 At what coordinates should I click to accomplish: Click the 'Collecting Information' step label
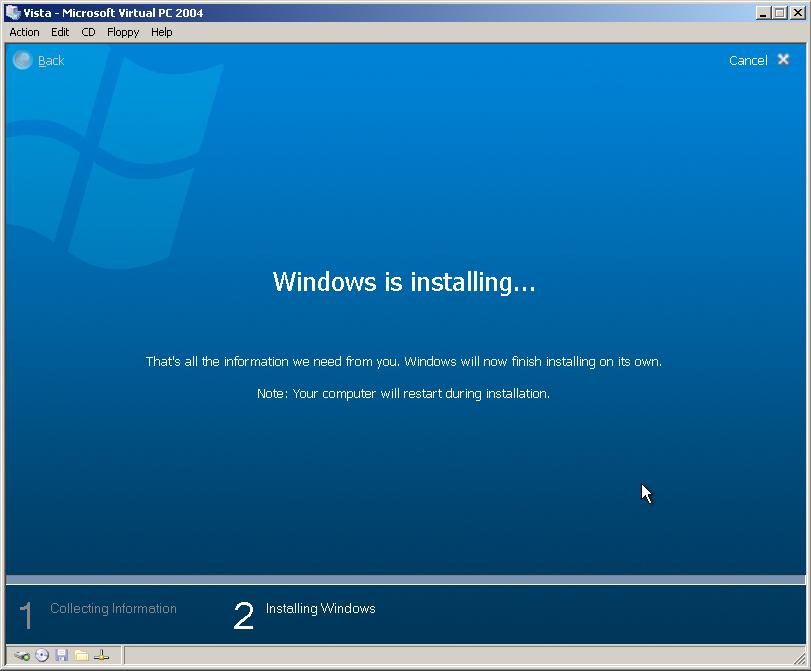coord(113,608)
